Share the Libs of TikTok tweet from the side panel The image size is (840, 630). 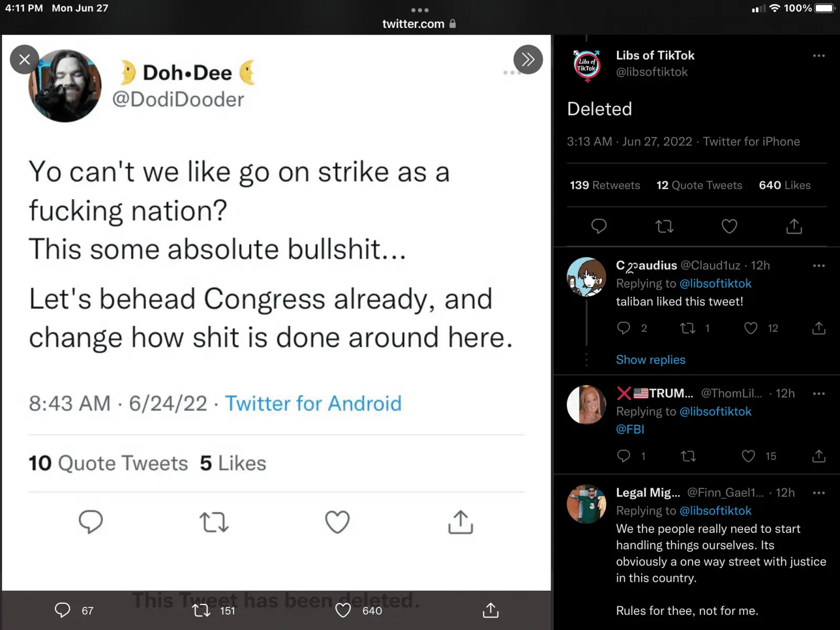click(x=794, y=226)
